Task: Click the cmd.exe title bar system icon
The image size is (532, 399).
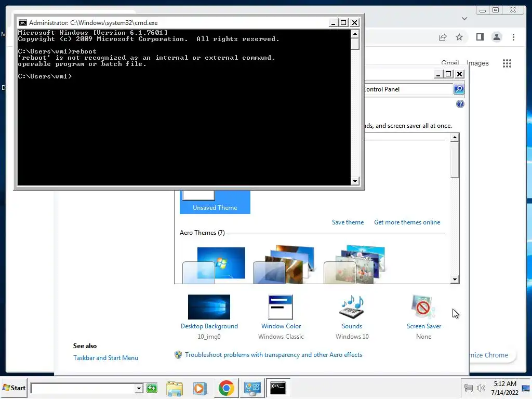Action: pyautogui.click(x=23, y=23)
